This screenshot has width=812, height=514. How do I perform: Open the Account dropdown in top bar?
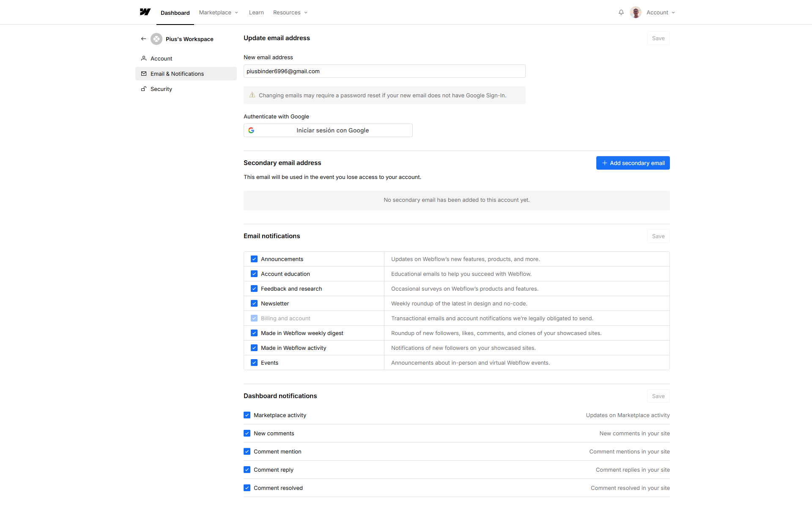(661, 12)
